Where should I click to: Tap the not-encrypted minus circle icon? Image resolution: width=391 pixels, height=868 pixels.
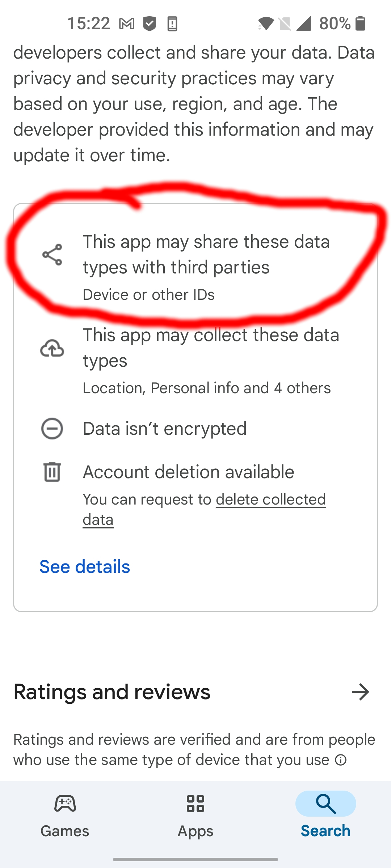[52, 429]
